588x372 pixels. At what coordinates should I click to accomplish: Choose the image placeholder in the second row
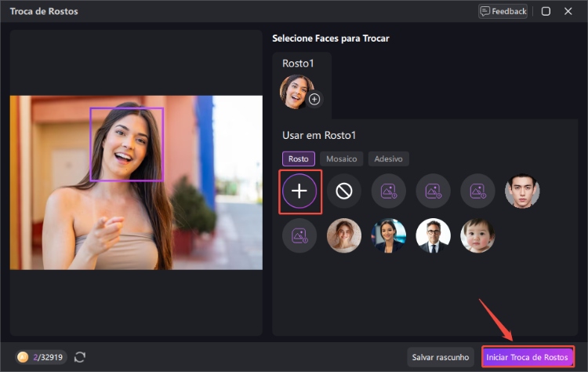click(299, 235)
